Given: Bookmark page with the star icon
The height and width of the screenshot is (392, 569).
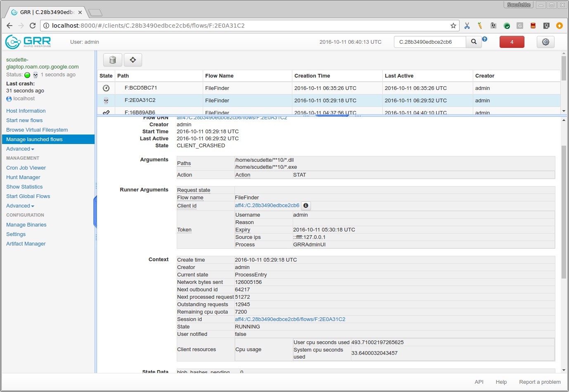Looking at the screenshot, I should click(453, 26).
